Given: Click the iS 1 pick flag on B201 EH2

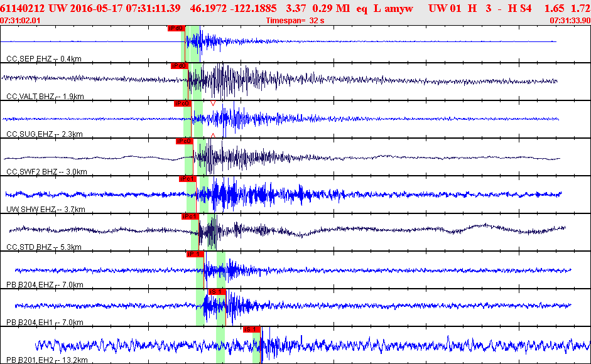Looking at the screenshot, I should tap(252, 329).
